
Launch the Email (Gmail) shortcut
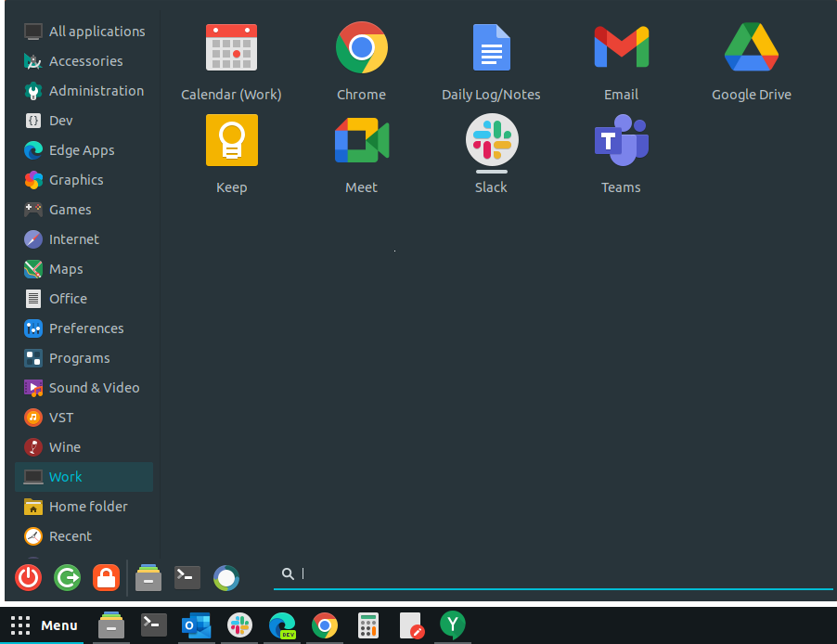tap(621, 60)
